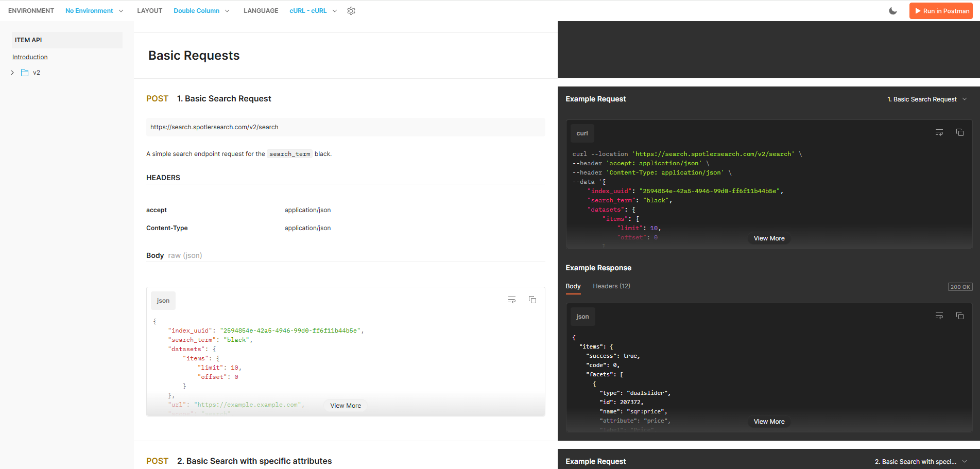Click the json label in the body block
Screen dimensions: 980x469
point(163,301)
